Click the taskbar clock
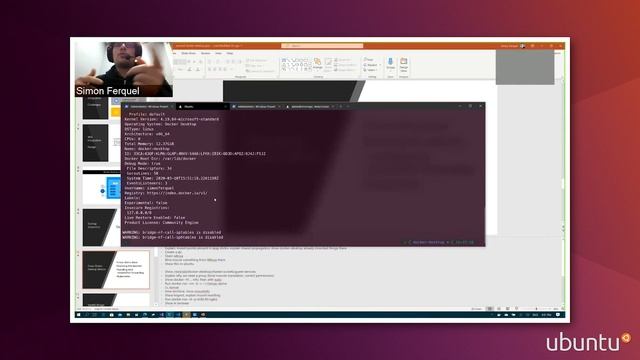 point(546,315)
